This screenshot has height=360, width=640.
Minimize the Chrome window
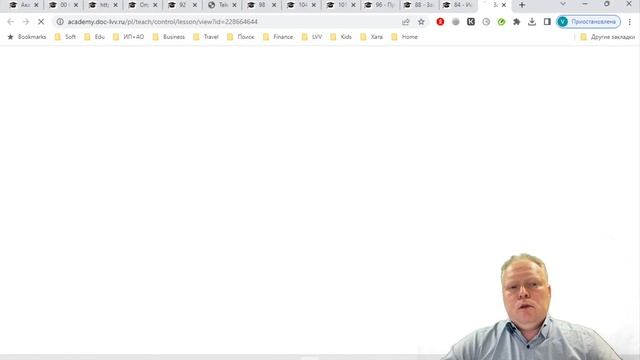pyautogui.click(x=585, y=4)
